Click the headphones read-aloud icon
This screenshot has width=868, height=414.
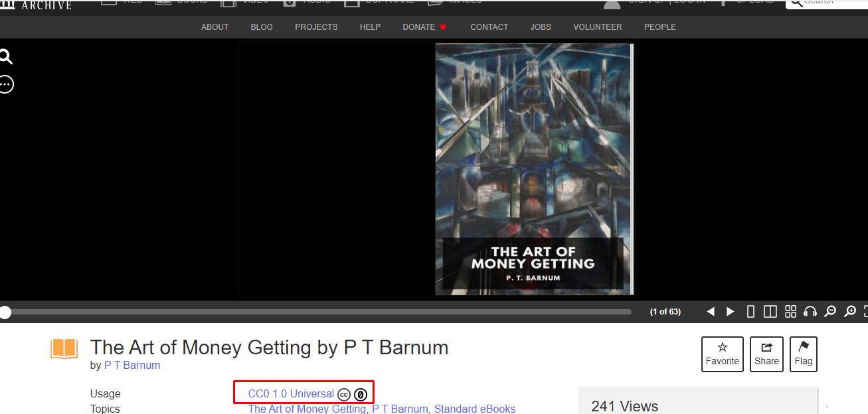[810, 311]
